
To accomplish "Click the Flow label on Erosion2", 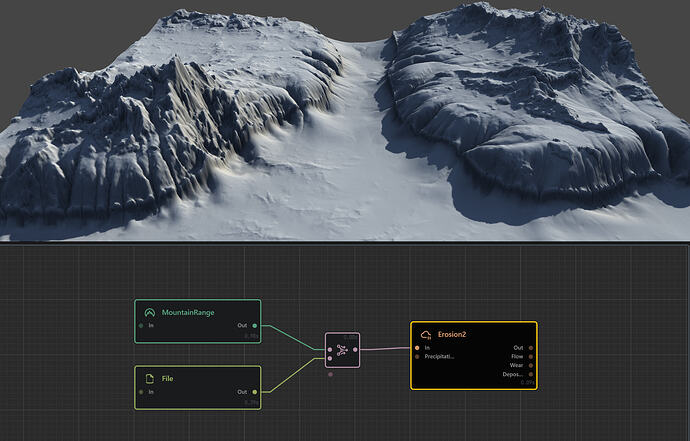I will pyautogui.click(x=517, y=356).
